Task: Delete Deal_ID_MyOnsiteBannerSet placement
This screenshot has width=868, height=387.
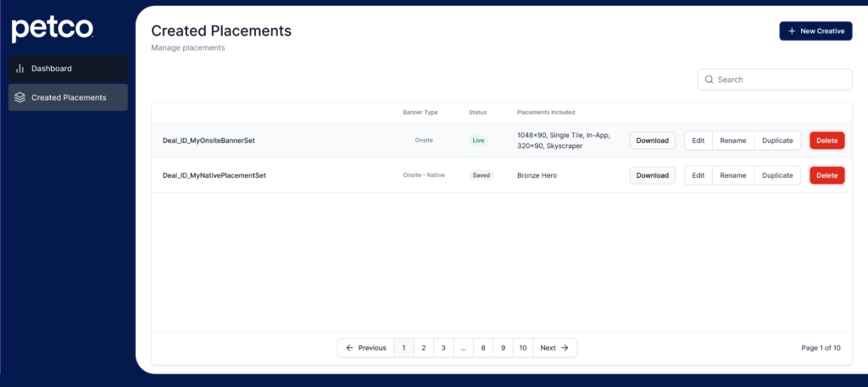Action: [826, 141]
